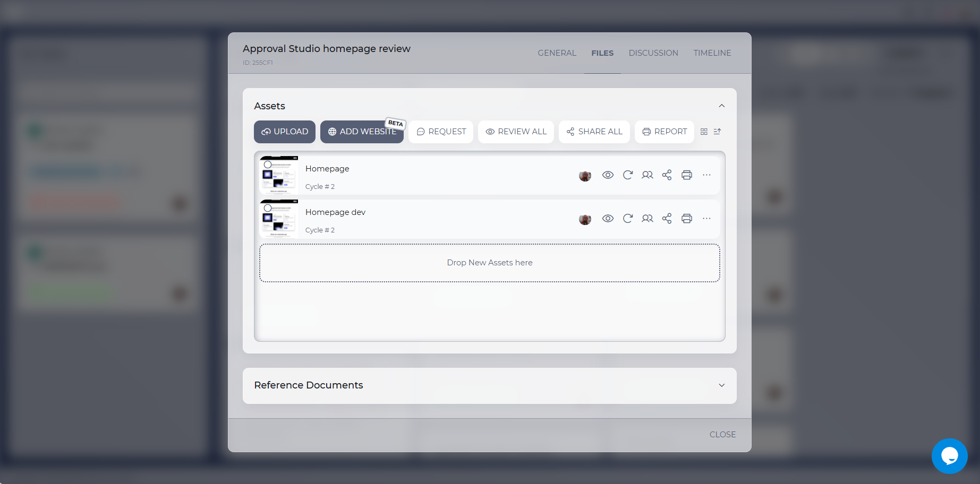Switch to TIMELINE tab
The image size is (980, 484).
pos(712,53)
